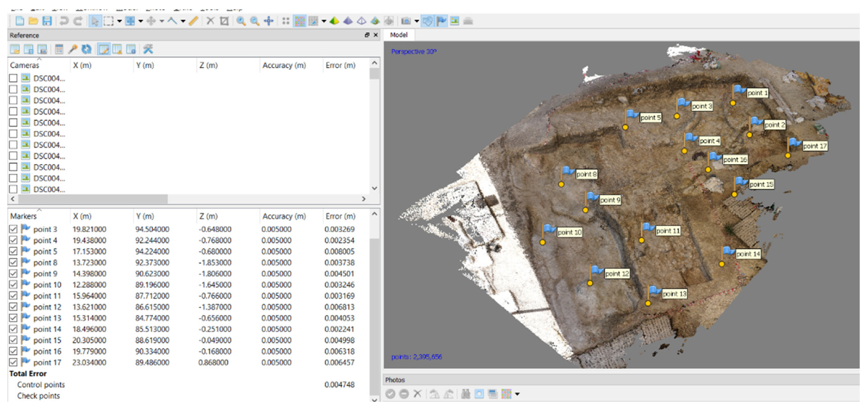
Task: Click the Crop Selection icon
Action: tap(224, 21)
